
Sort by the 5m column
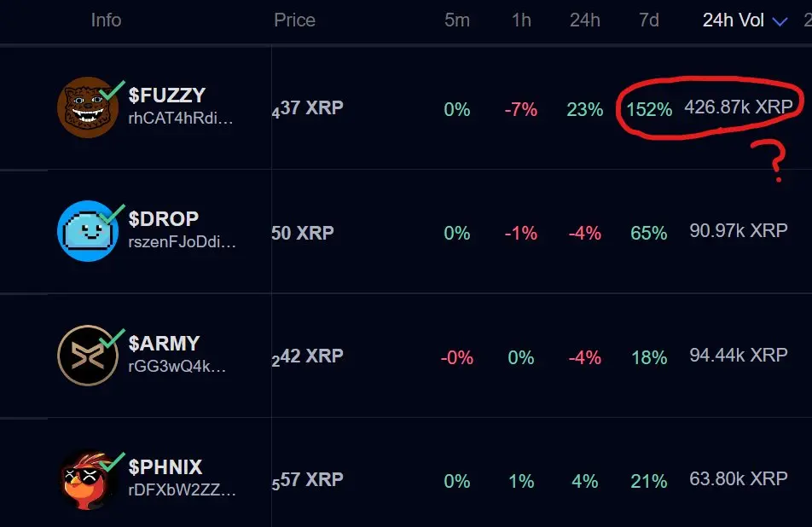click(457, 20)
